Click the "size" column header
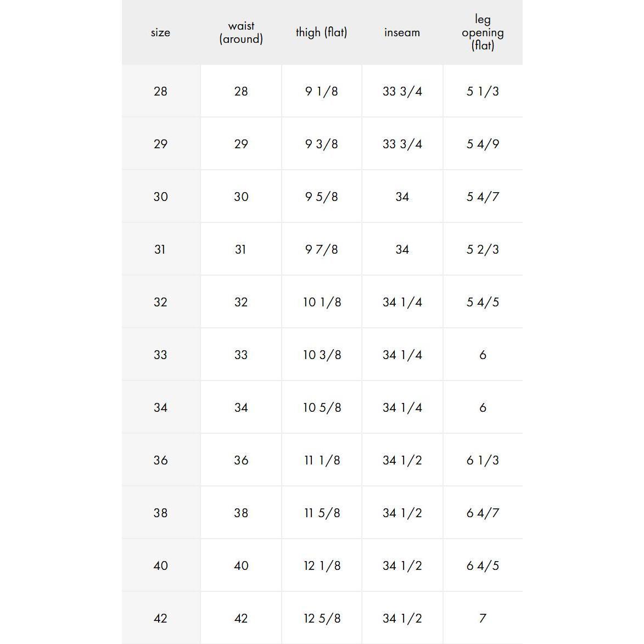This screenshot has height=644, width=644. [x=160, y=32]
